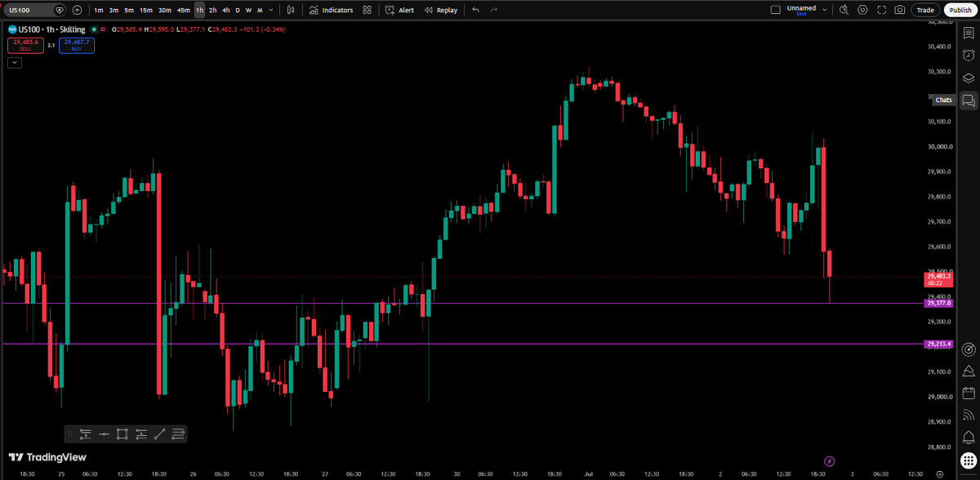Image resolution: width=980 pixels, height=480 pixels.
Task: Click the purple lightning icon on time axis
Action: (831, 461)
